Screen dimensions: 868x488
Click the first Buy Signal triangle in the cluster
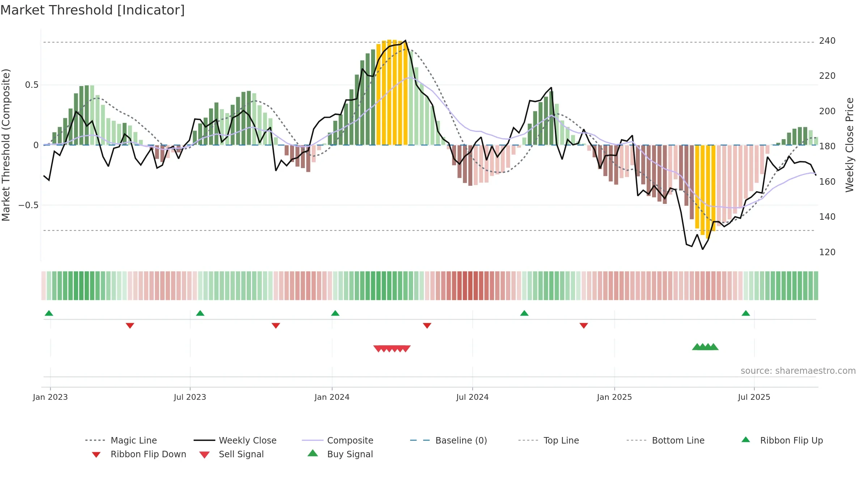click(x=697, y=347)
